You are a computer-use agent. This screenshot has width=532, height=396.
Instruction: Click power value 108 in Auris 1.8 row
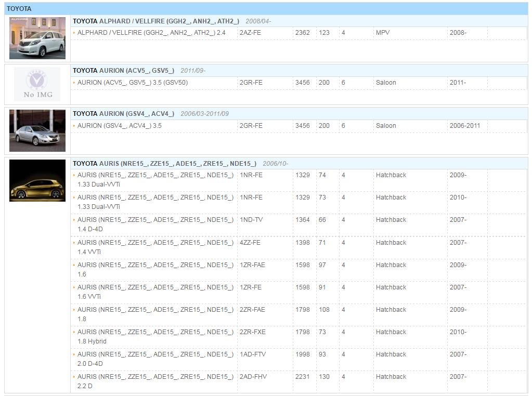[x=324, y=310]
